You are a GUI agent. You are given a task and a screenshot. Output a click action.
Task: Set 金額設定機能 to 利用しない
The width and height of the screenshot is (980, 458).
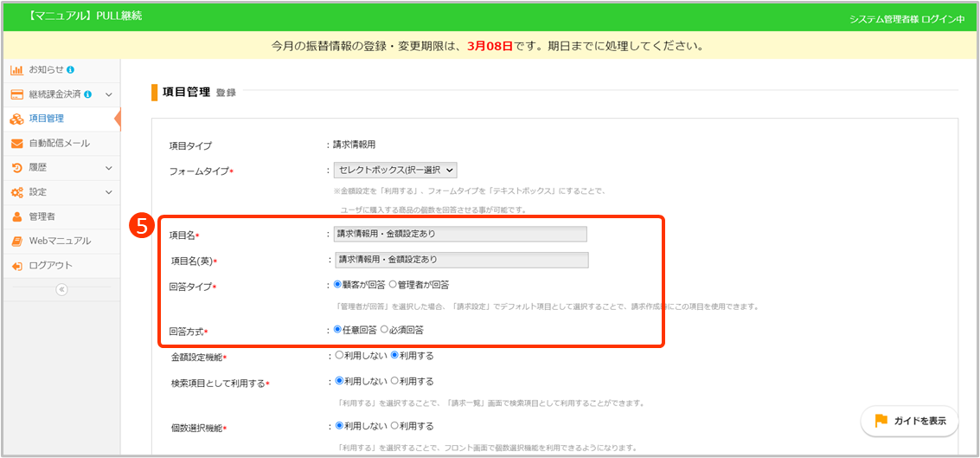[338, 355]
